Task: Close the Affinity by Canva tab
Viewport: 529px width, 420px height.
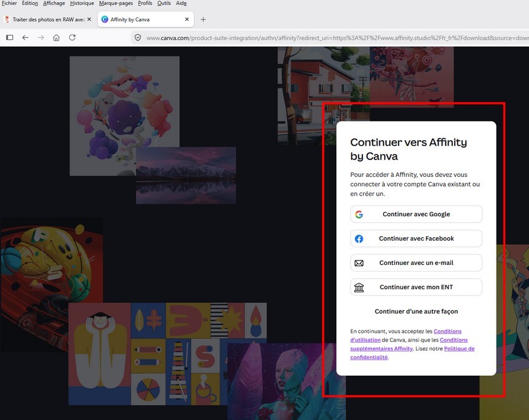Action: pyautogui.click(x=187, y=19)
